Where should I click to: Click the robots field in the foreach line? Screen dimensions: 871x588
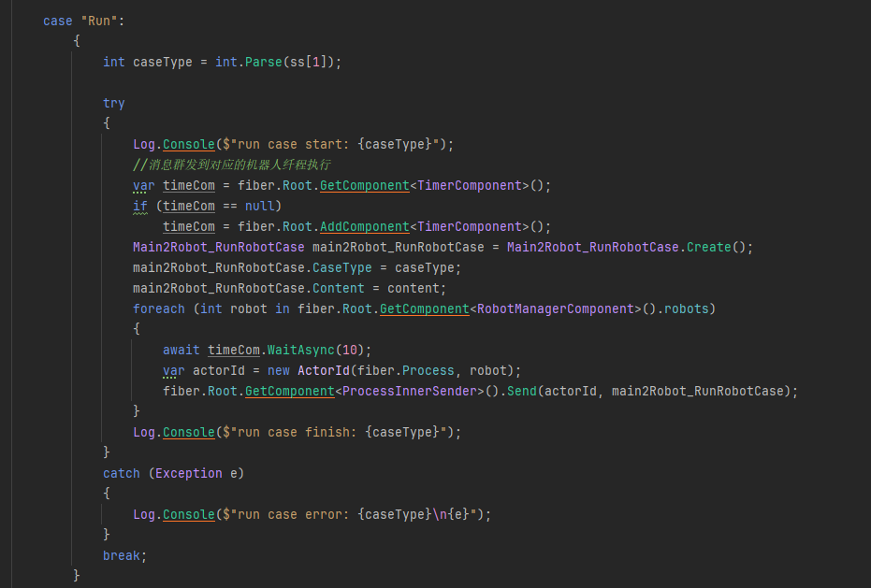(x=686, y=308)
